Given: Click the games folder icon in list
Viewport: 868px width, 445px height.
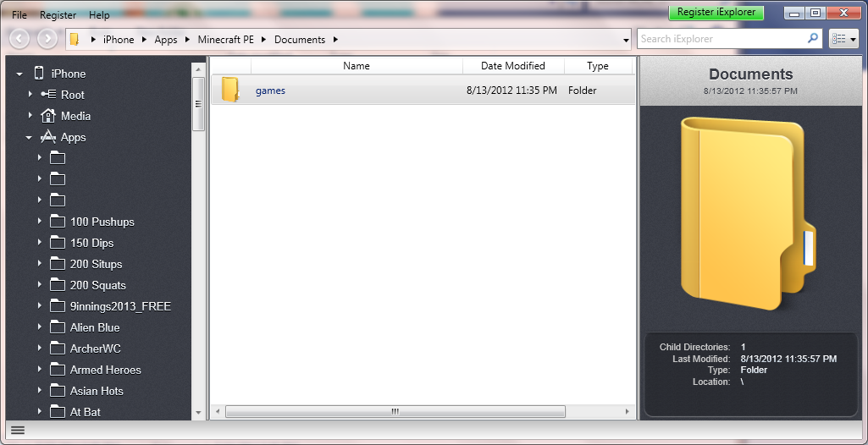Looking at the screenshot, I should (230, 90).
